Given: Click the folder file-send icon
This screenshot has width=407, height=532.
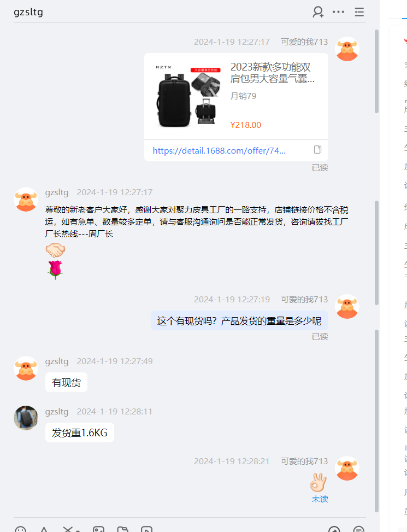Looking at the screenshot, I should coord(123,529).
